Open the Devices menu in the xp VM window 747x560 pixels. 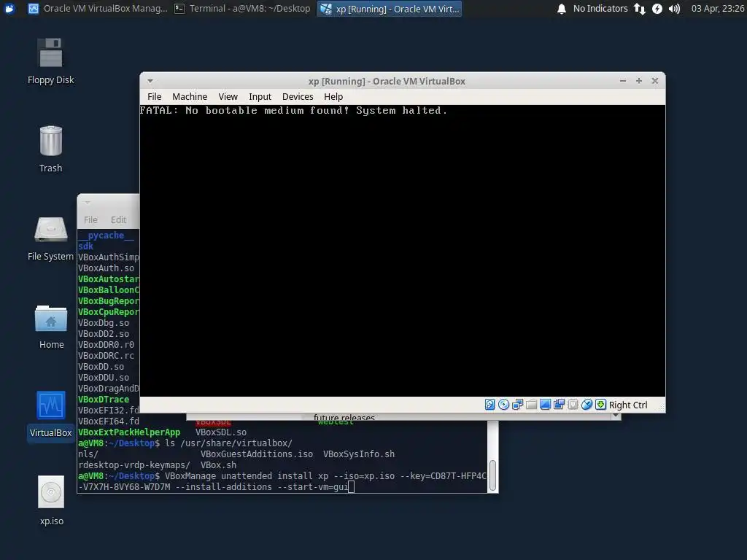click(x=298, y=97)
